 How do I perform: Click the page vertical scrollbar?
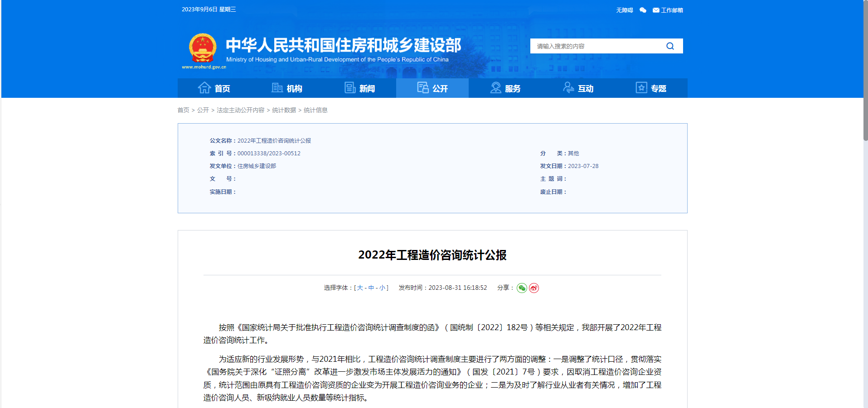(865, 72)
